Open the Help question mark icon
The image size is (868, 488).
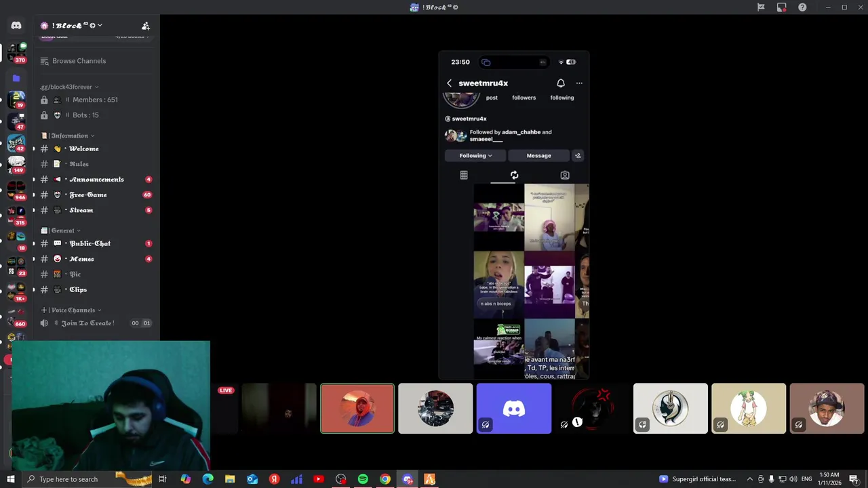pos(803,7)
